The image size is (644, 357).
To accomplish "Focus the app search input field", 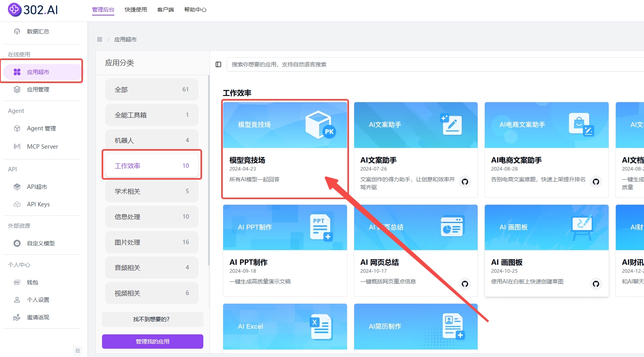I will pyautogui.click(x=435, y=64).
